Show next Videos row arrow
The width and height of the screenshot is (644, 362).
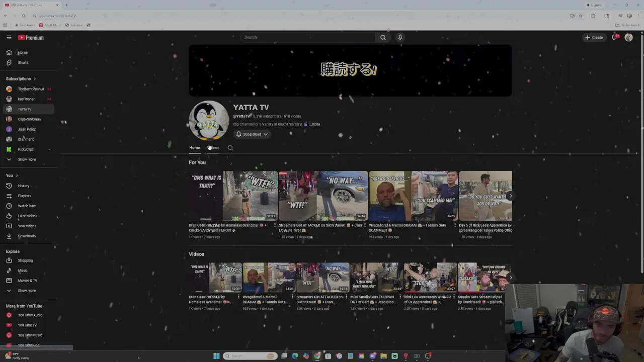510,278
